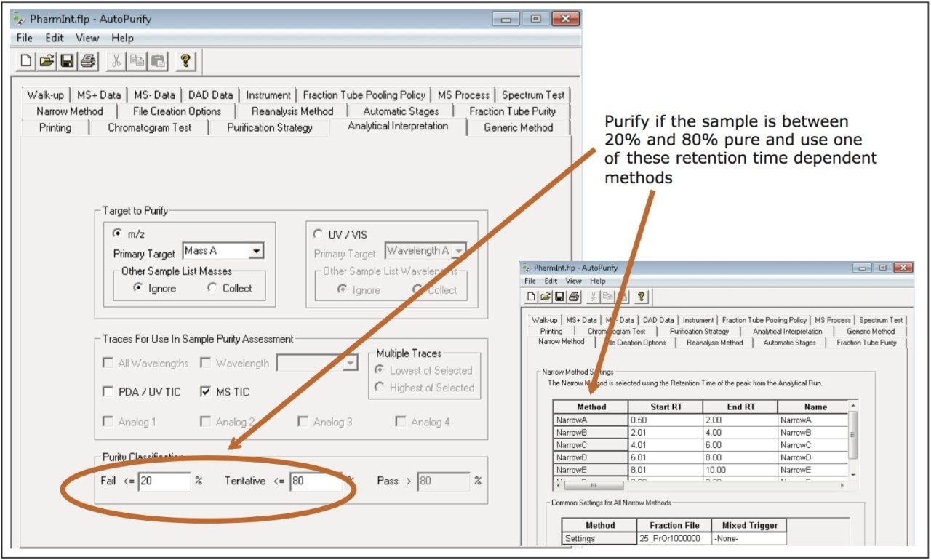Image resolution: width=931 pixels, height=560 pixels.
Task: Click Tentative threshold field showing 80
Action: (316, 481)
